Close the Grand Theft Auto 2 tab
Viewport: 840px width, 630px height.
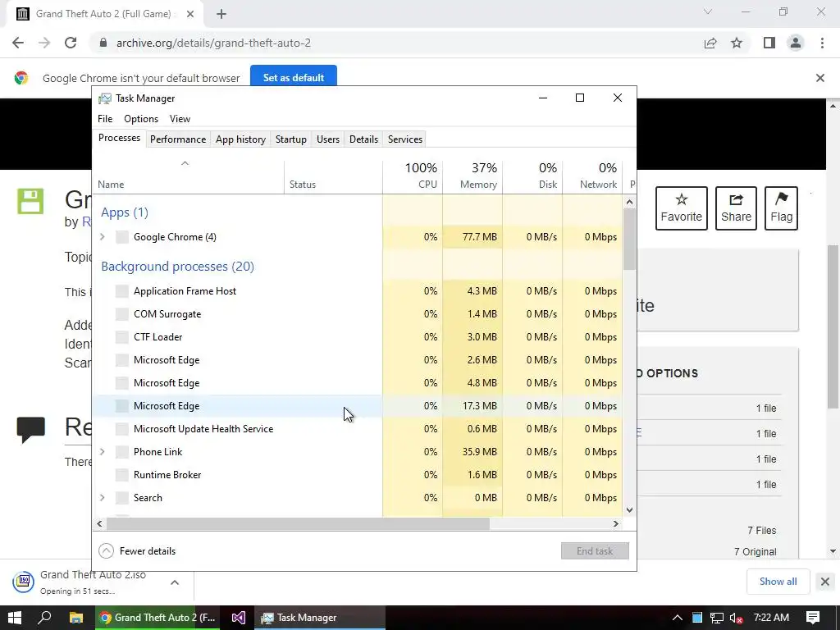pyautogui.click(x=190, y=14)
